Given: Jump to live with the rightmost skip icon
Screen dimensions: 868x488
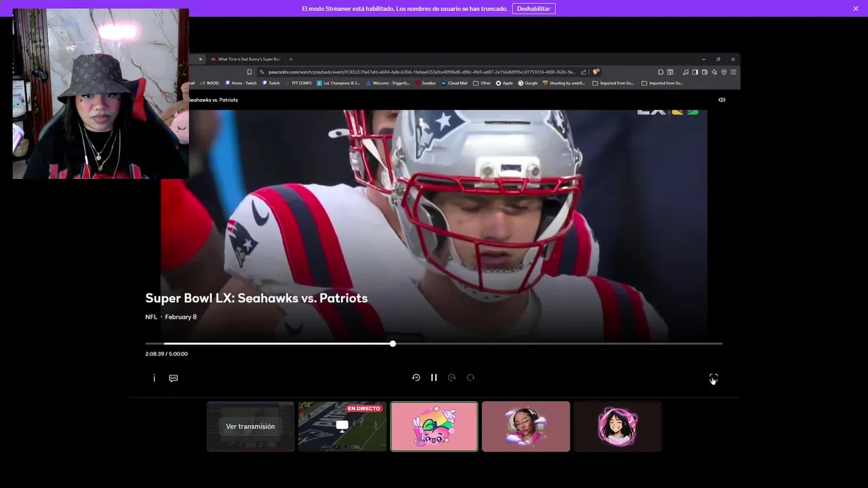Looking at the screenshot, I should [x=471, y=378].
